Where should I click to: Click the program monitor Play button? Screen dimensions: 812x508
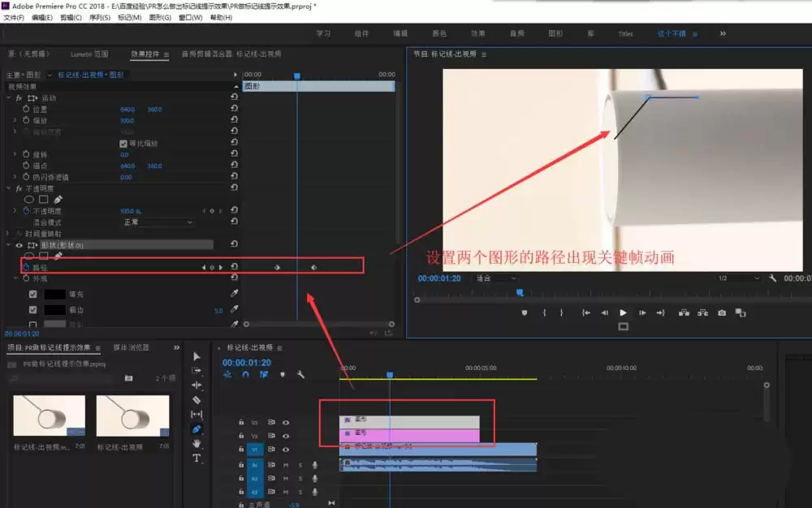point(623,312)
